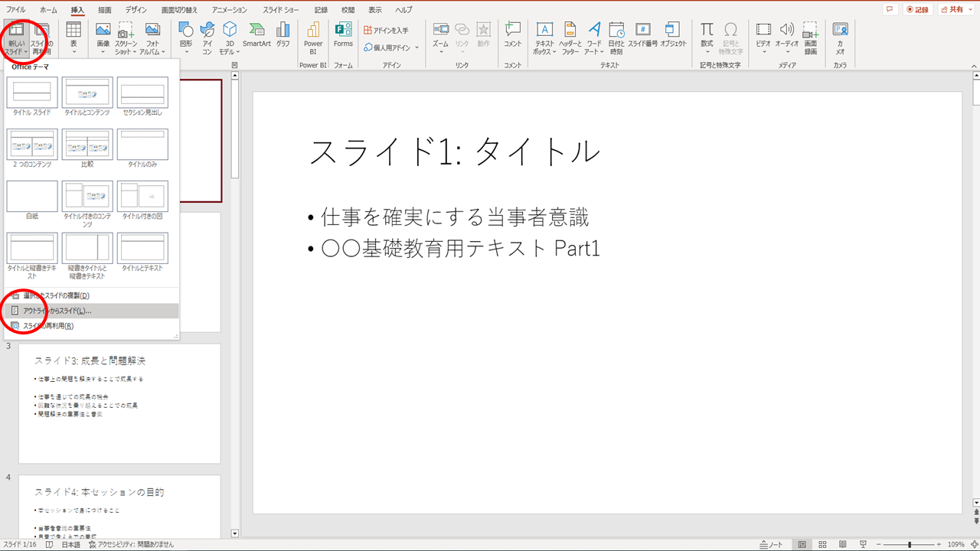Switch to the ホーム tab

click(x=47, y=10)
